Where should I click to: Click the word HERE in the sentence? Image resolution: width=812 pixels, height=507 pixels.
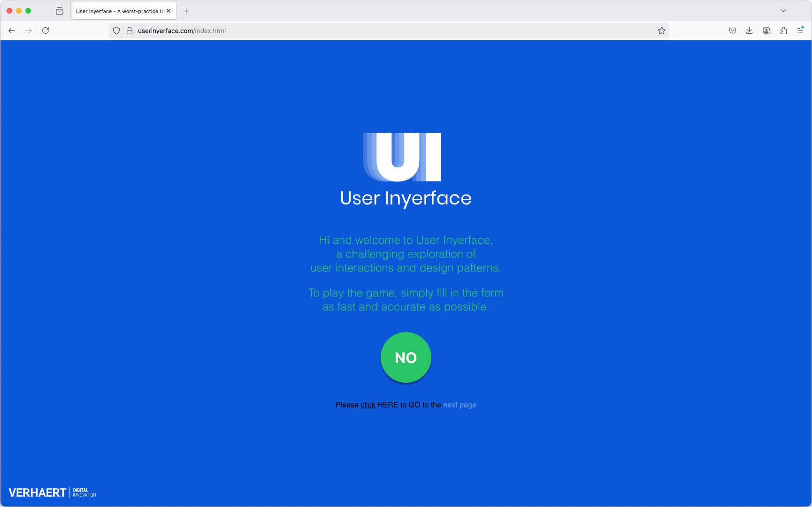tap(388, 405)
